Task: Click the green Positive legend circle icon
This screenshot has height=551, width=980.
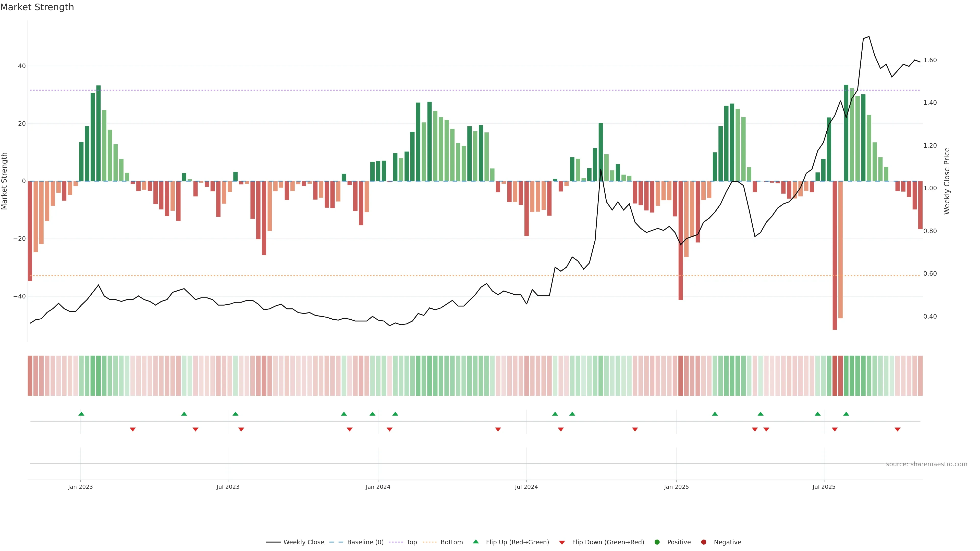Action: (657, 542)
